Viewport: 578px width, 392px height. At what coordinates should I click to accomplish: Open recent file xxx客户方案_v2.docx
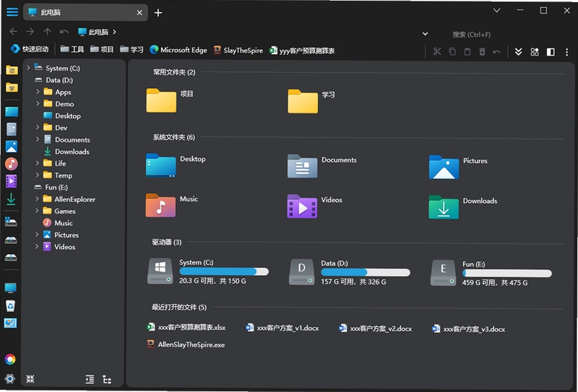(375, 328)
